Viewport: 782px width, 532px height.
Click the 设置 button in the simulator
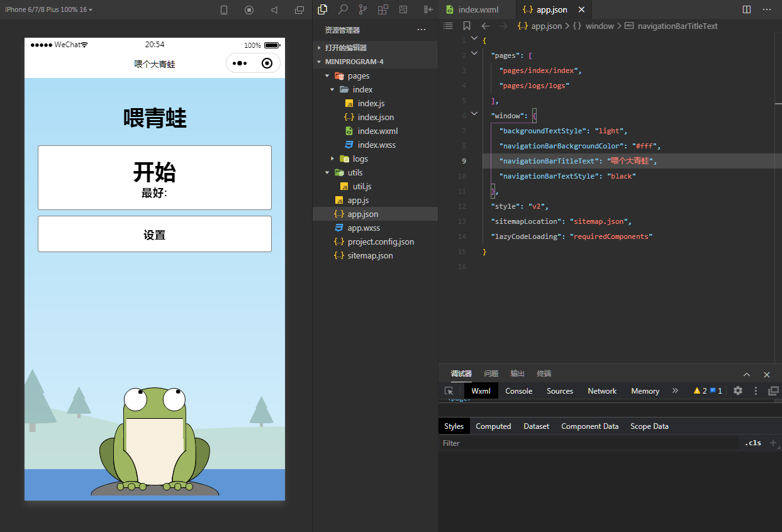155,235
